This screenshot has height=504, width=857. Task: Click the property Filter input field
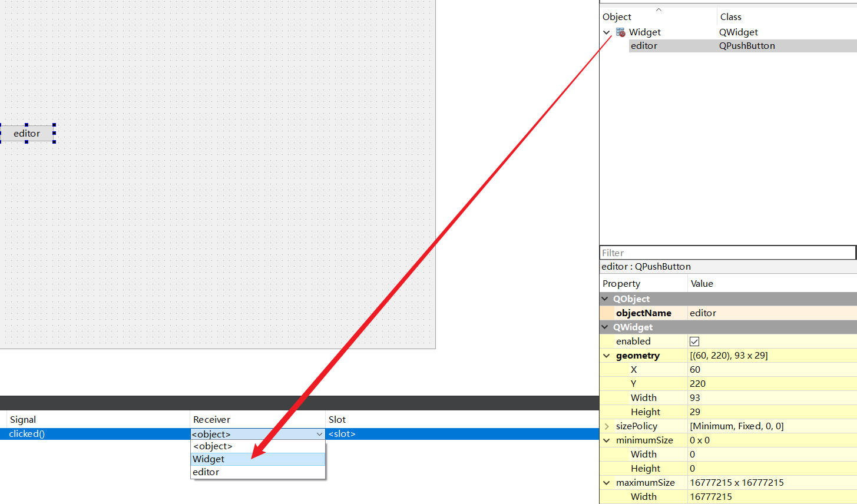point(727,253)
